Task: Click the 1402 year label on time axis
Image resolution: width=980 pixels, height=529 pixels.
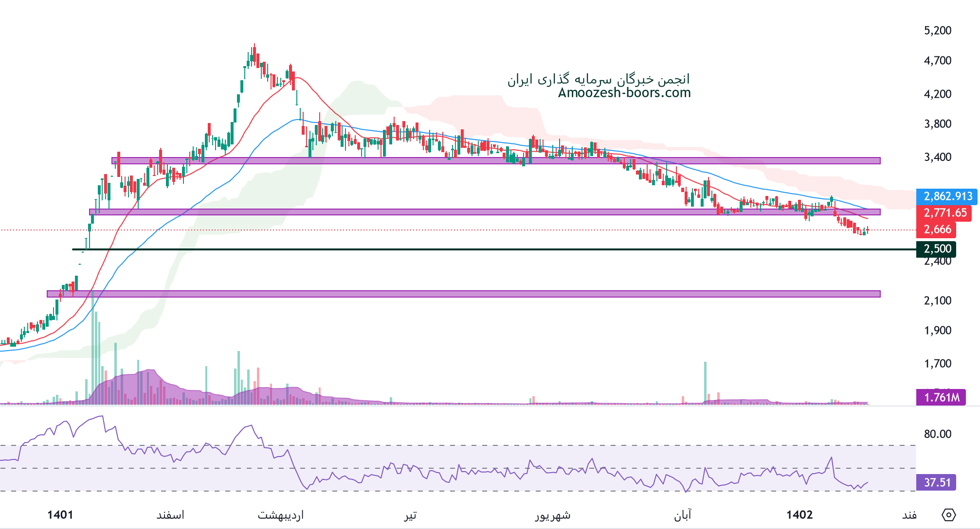Action: (x=799, y=515)
